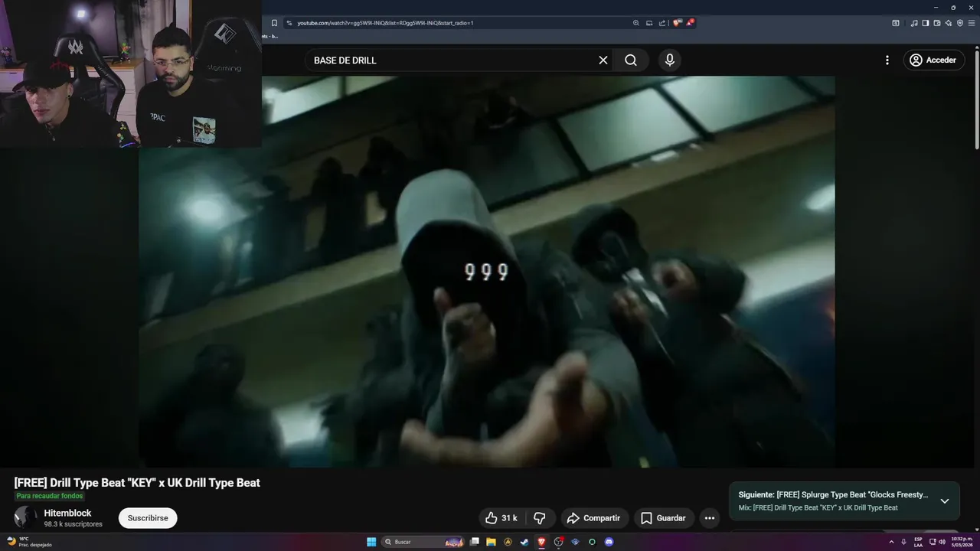Clear the BASE DE DRILL search text
The image size is (980, 551).
(603, 60)
